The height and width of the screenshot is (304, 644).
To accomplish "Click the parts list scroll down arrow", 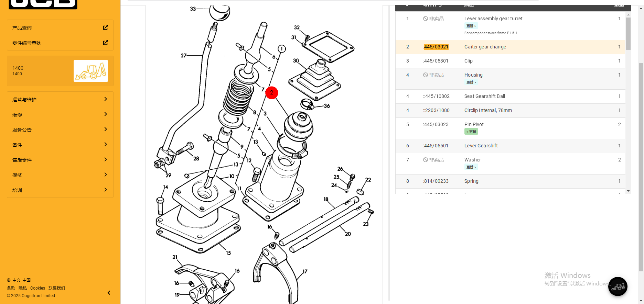I will [x=628, y=191].
